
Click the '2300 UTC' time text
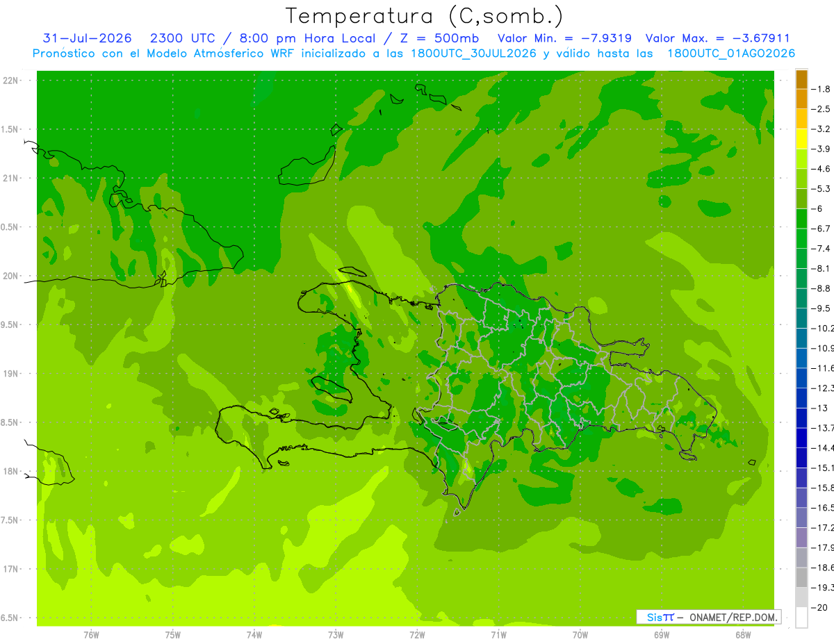182,38
